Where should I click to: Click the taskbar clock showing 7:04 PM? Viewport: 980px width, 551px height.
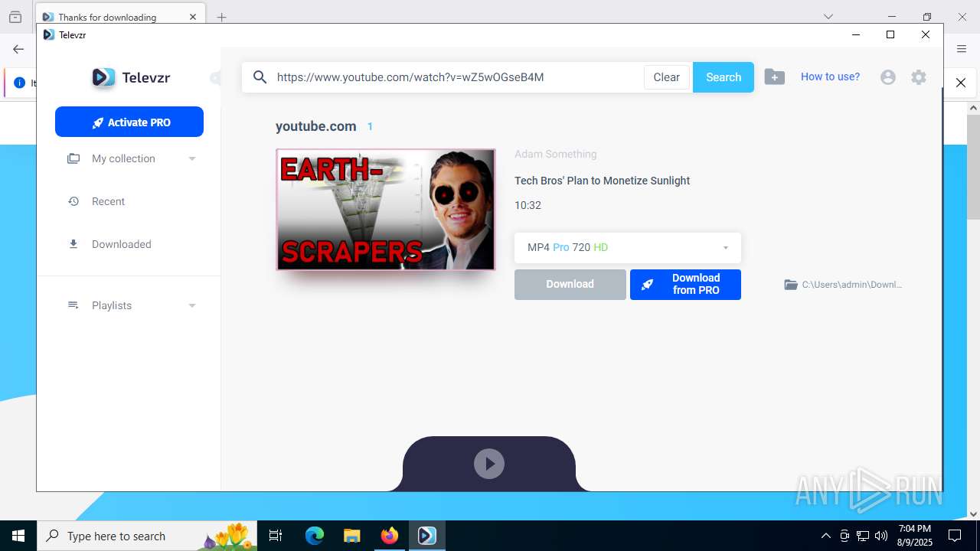coord(914,536)
